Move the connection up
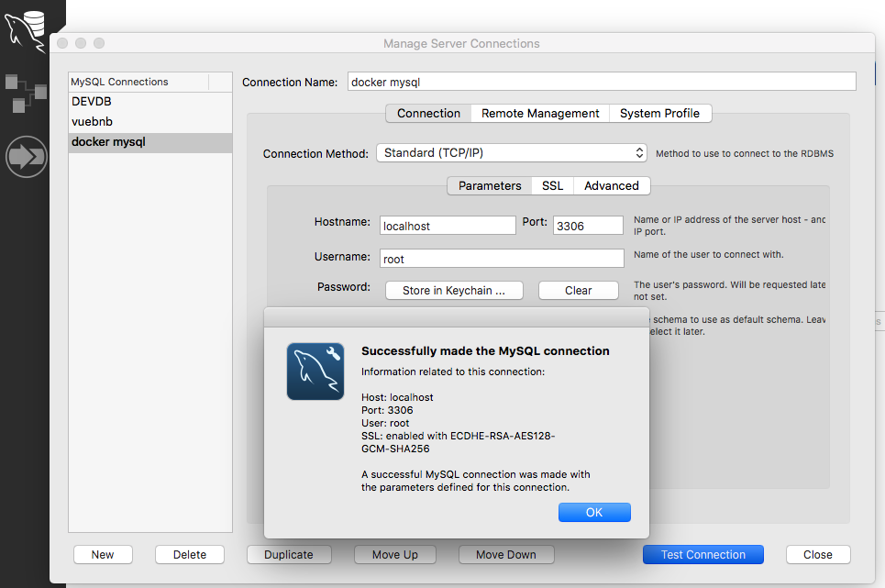The image size is (885, 588). pyautogui.click(x=395, y=555)
